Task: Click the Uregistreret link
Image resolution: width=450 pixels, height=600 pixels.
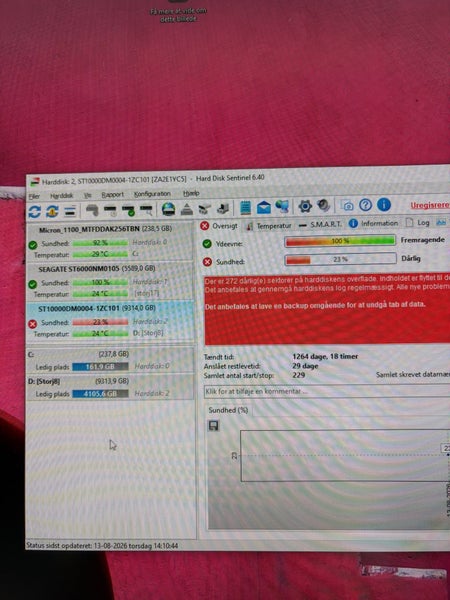Action: click(430, 205)
